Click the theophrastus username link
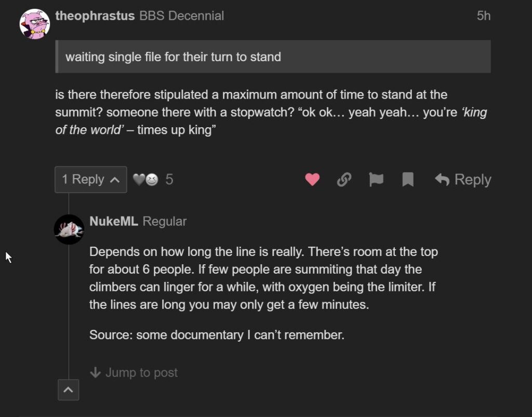 [96, 16]
